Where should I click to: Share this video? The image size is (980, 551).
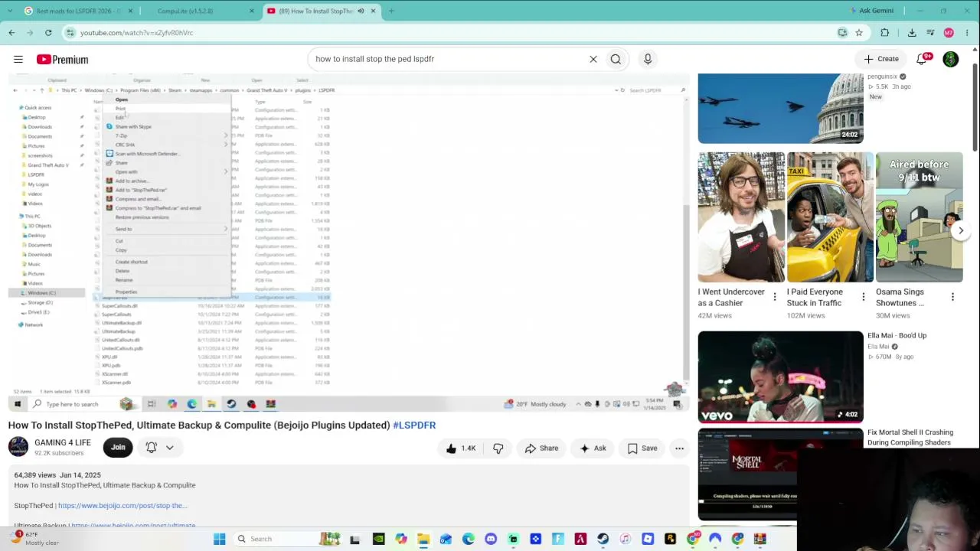point(541,448)
